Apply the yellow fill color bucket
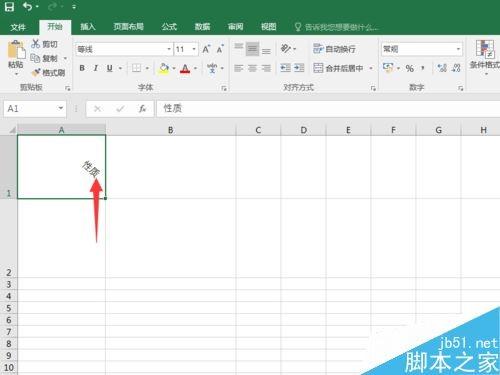Viewport: 500px width, 375px height. point(164,69)
